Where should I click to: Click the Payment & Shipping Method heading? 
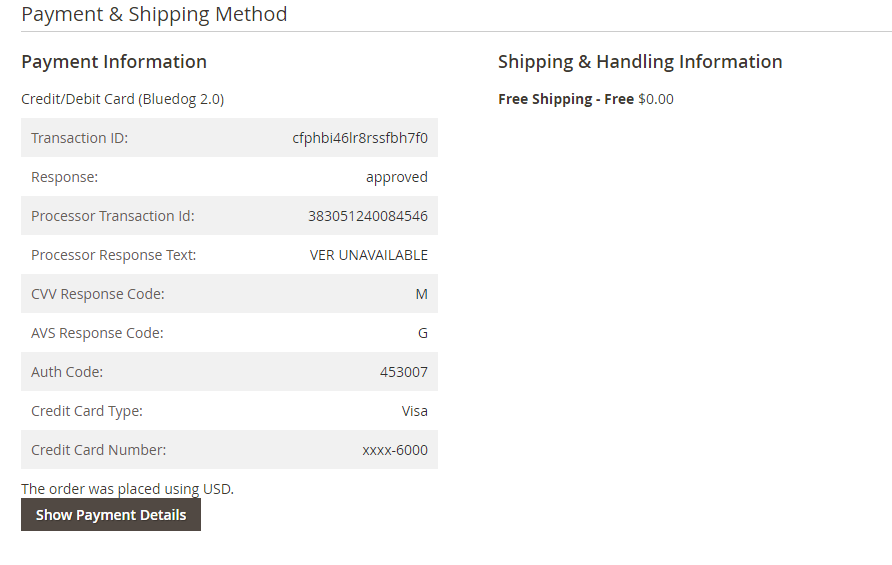(x=154, y=14)
